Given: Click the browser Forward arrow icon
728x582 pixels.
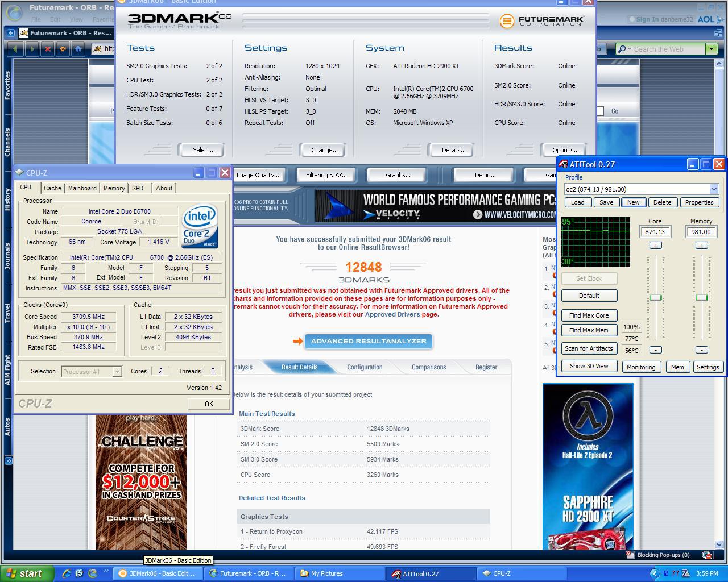Looking at the screenshot, I should point(32,49).
